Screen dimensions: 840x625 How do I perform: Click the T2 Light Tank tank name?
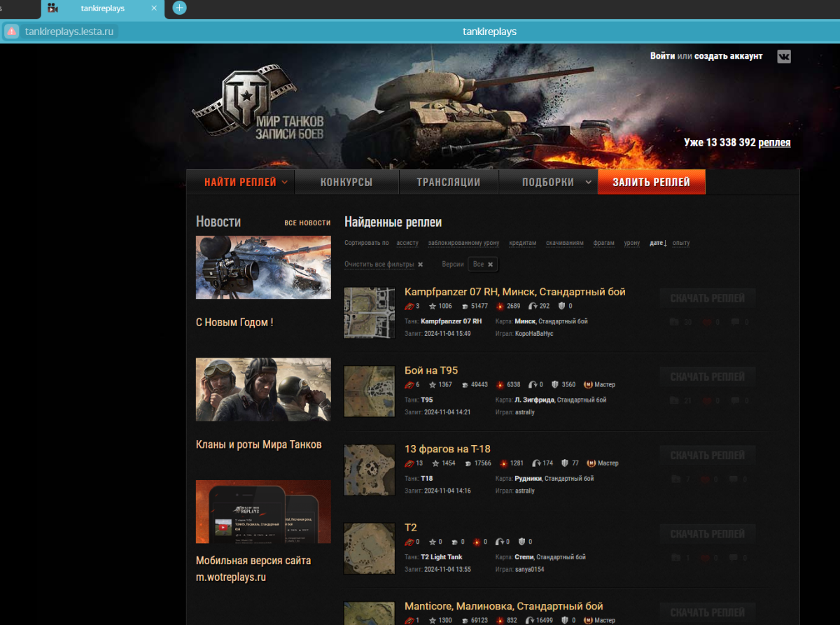(x=442, y=557)
